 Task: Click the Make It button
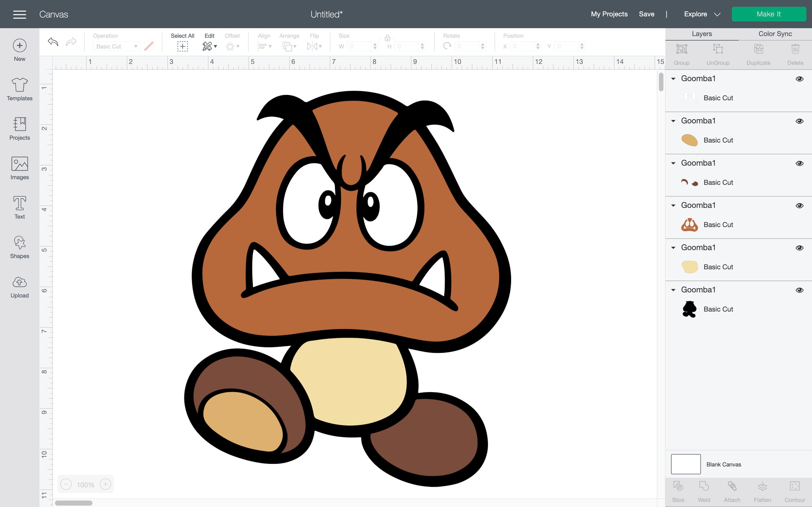[x=769, y=14]
